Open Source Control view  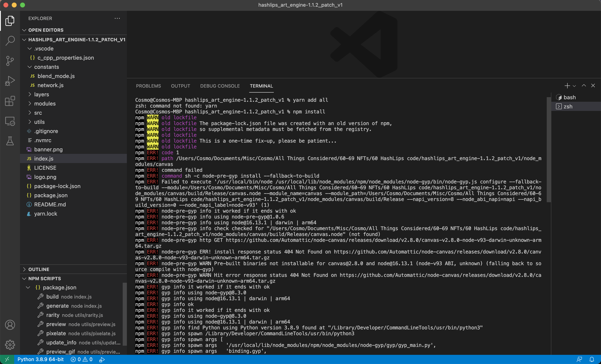coord(10,61)
